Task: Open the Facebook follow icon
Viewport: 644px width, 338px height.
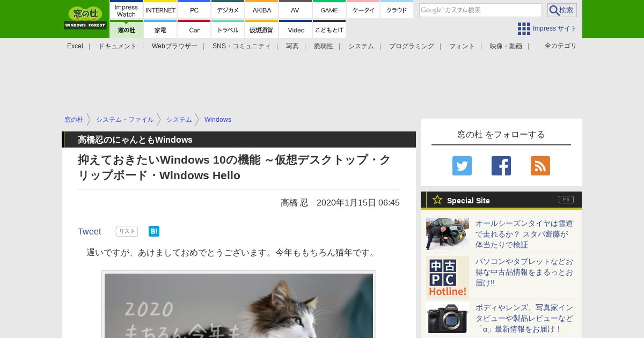Action: click(501, 166)
